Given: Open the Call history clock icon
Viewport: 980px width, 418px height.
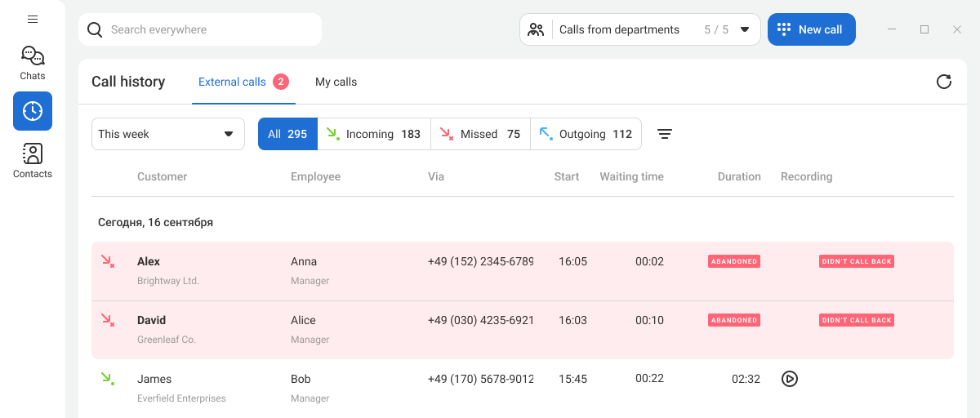Looking at the screenshot, I should tap(33, 111).
